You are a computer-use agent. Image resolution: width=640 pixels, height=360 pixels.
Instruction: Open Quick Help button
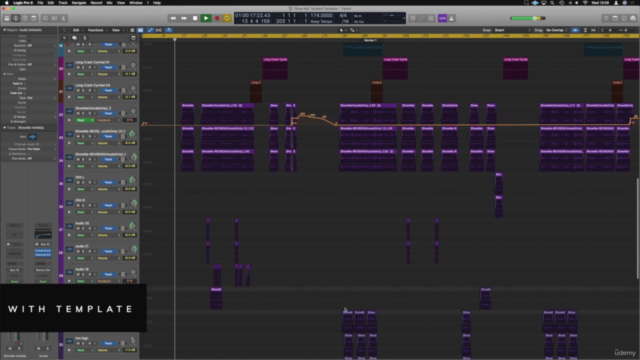25,18
